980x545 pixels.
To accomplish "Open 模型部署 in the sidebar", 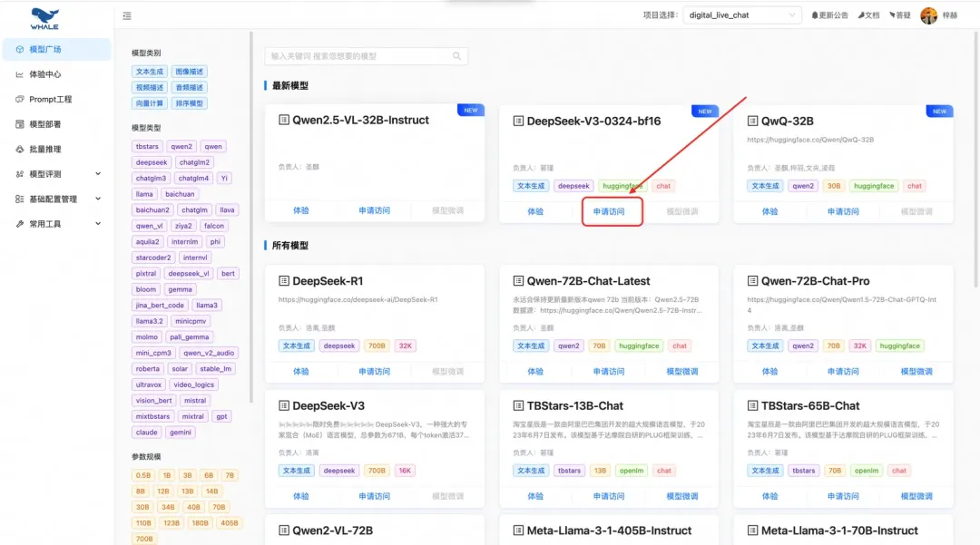I will click(x=56, y=124).
